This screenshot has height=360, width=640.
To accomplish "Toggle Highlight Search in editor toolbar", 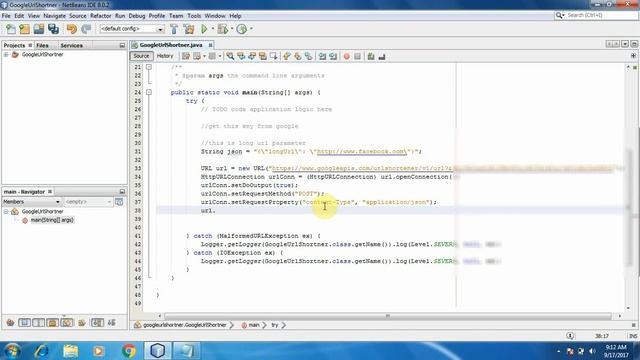I will 262,56.
